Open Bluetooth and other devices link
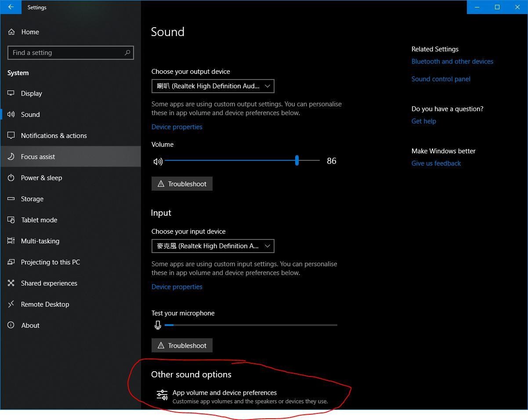Image resolution: width=528 pixels, height=420 pixels. coord(452,62)
